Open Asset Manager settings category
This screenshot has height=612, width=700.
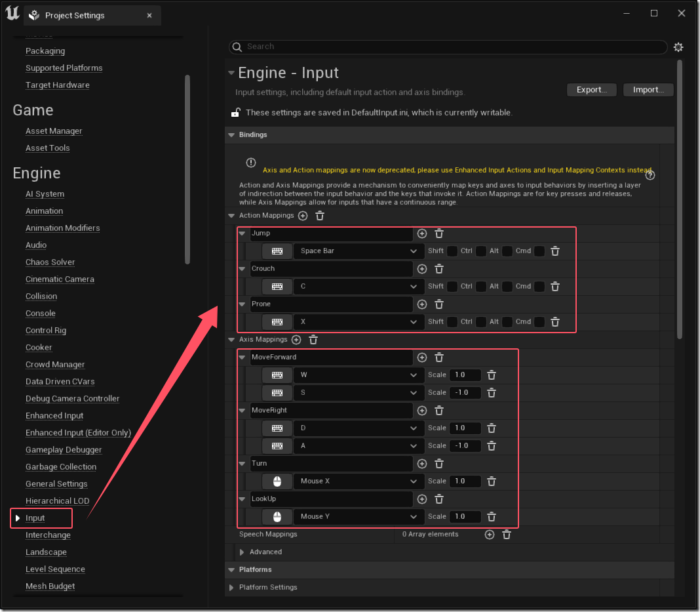click(54, 131)
